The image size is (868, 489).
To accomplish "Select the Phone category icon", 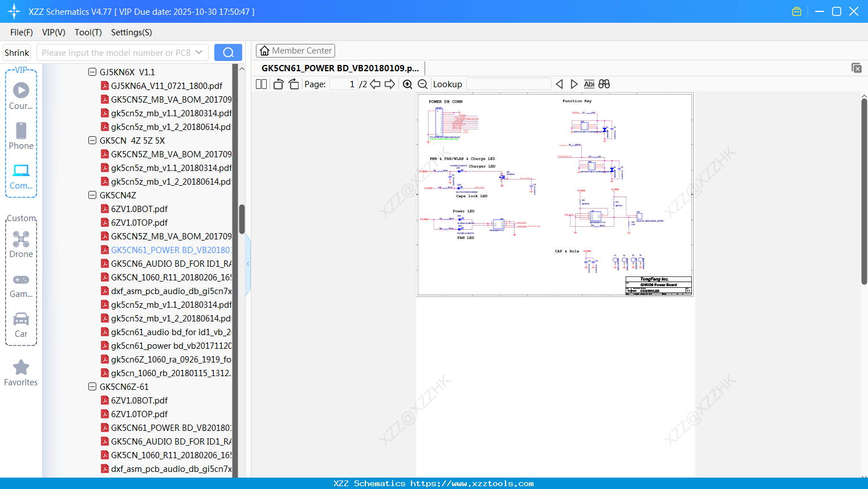I will tap(21, 136).
